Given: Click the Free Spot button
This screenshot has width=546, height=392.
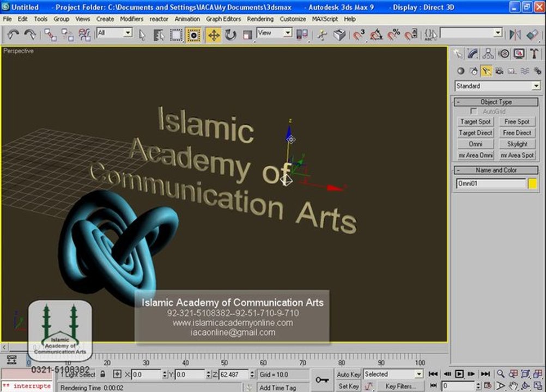Looking at the screenshot, I should pos(517,122).
